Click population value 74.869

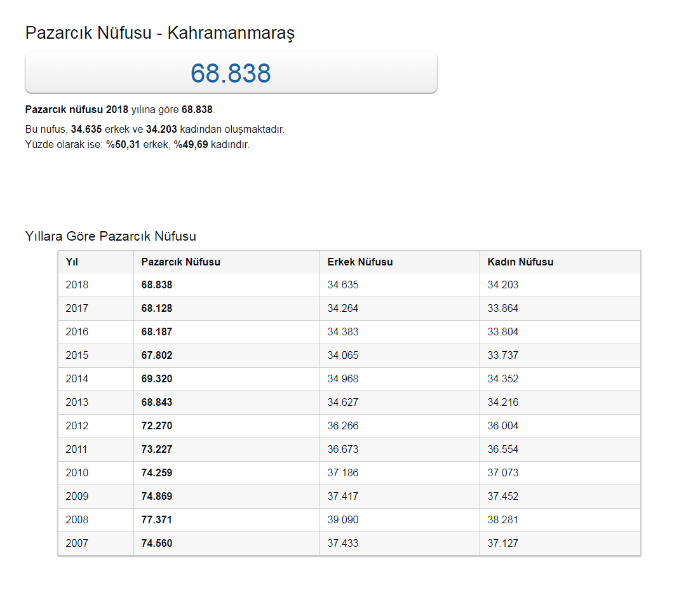pos(157,497)
